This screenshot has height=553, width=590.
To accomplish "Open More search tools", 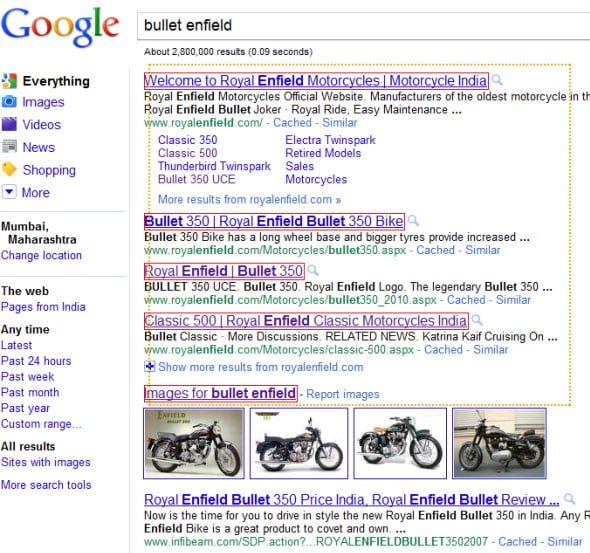I will (46, 485).
